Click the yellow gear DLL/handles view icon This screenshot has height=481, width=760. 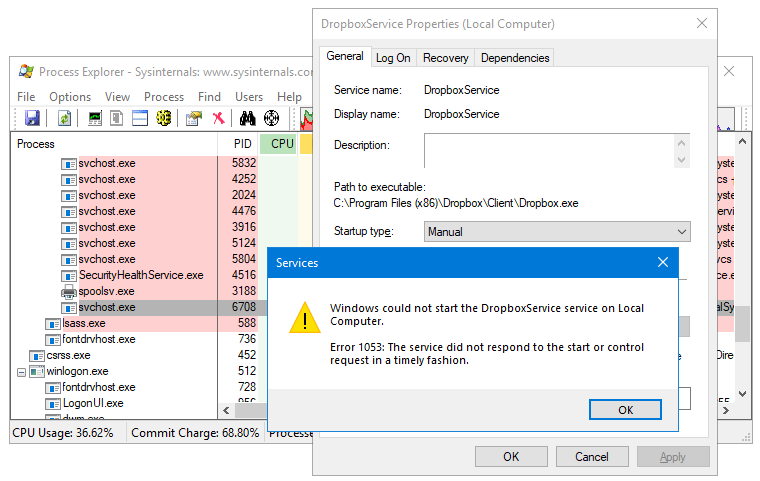click(164, 118)
